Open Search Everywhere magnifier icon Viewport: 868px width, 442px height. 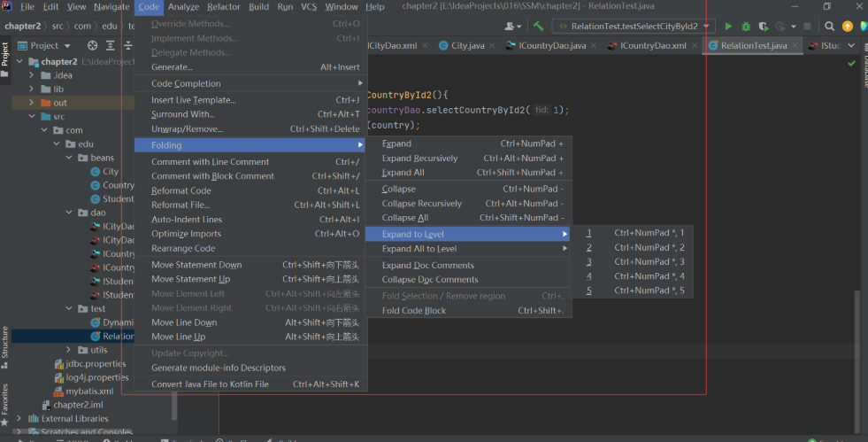pyautogui.click(x=829, y=26)
